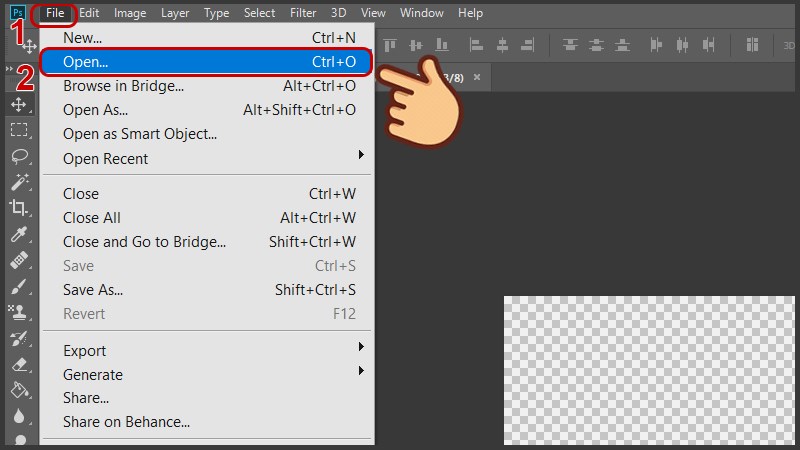Select the Eyedropper tool
This screenshot has width=800, height=450.
(x=19, y=234)
